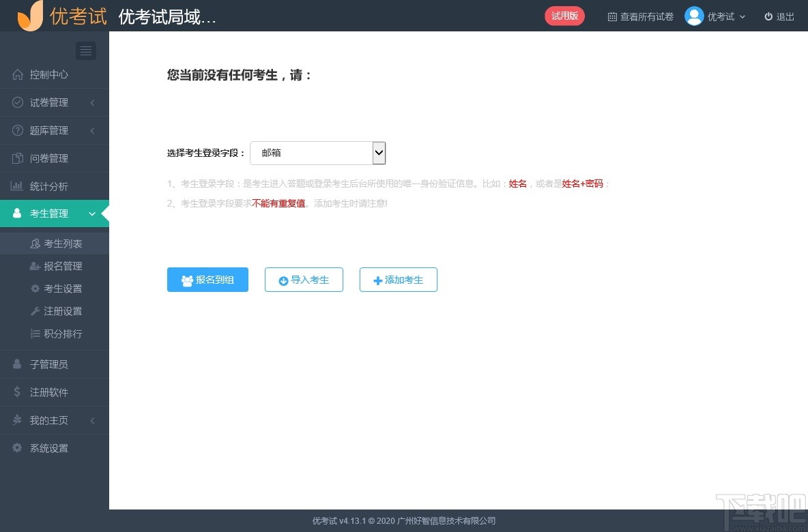
Task: Toggle the sidebar with hamburger button
Action: (x=85, y=50)
